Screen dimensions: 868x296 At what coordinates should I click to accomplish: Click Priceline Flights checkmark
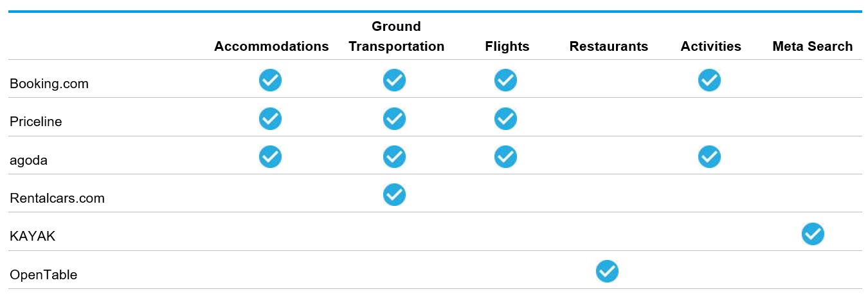pyautogui.click(x=505, y=119)
